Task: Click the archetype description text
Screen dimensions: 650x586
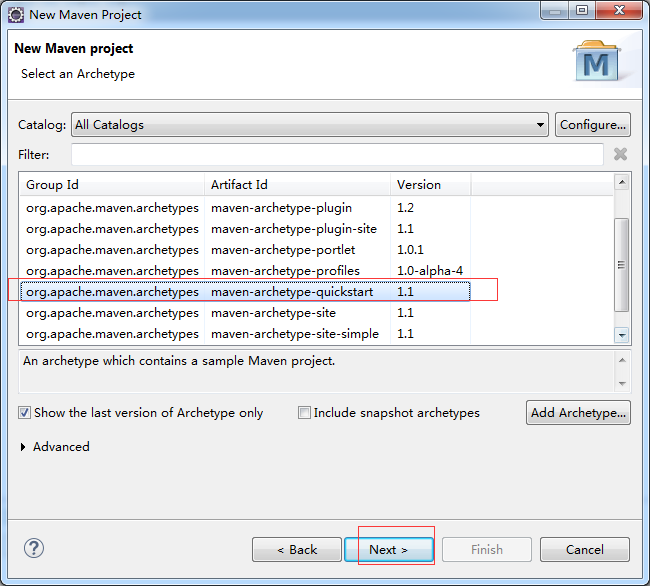Action: (x=179, y=361)
